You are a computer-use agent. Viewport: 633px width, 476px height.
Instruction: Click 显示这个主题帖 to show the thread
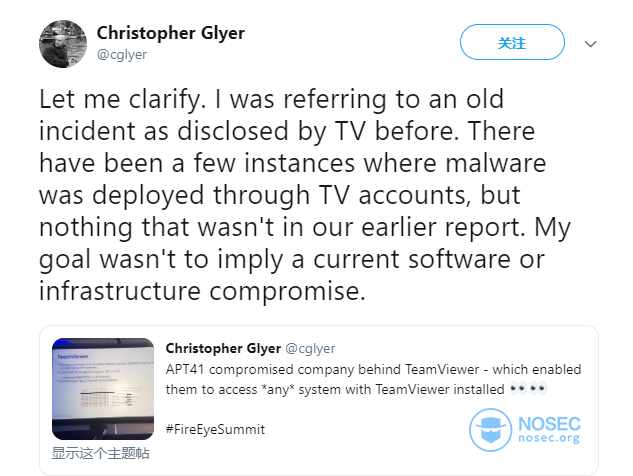coord(101,453)
